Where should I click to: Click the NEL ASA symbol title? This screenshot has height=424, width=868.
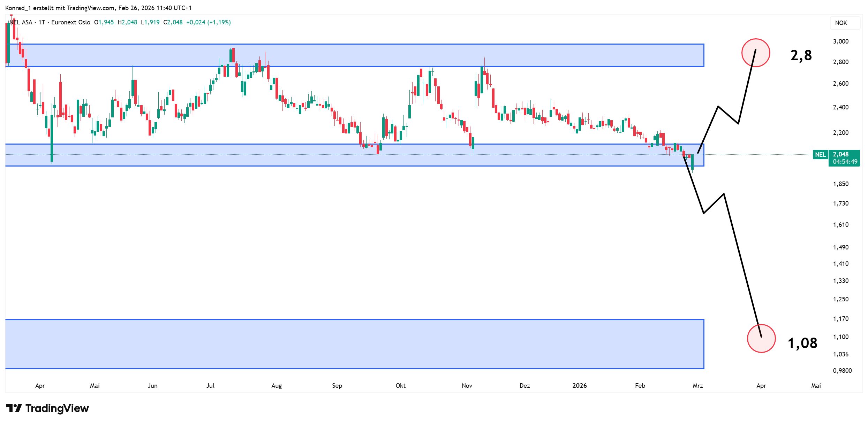click(21, 22)
